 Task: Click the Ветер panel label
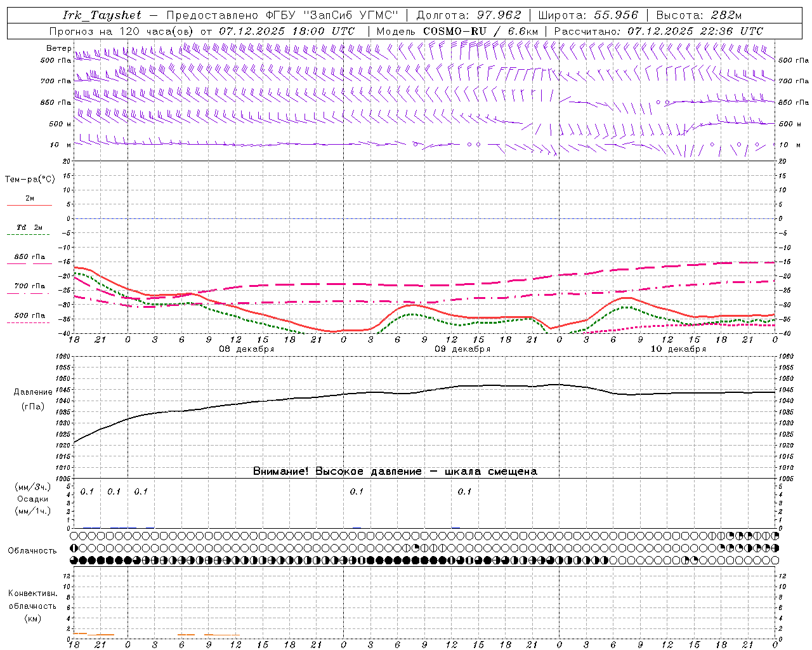(x=58, y=48)
